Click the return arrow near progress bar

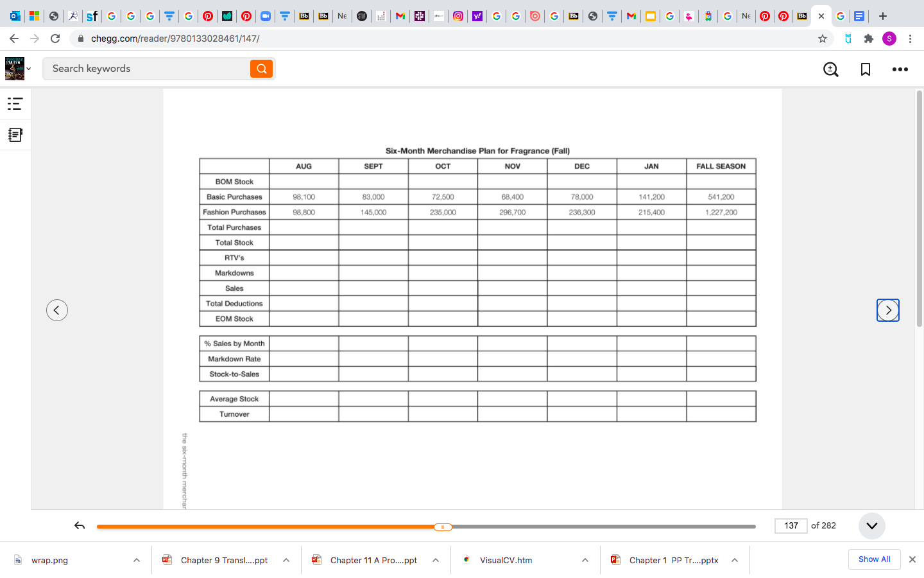coord(80,526)
